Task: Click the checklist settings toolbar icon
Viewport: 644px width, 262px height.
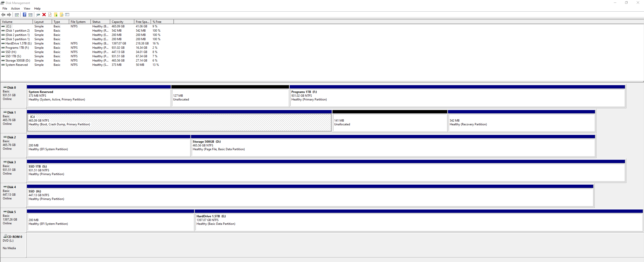Action: pyautogui.click(x=67, y=15)
